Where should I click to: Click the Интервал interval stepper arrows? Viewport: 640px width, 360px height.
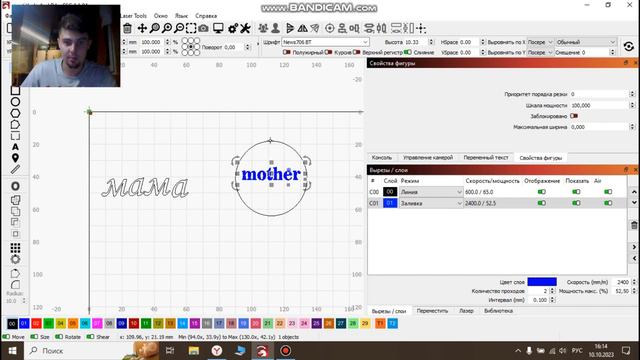point(552,300)
